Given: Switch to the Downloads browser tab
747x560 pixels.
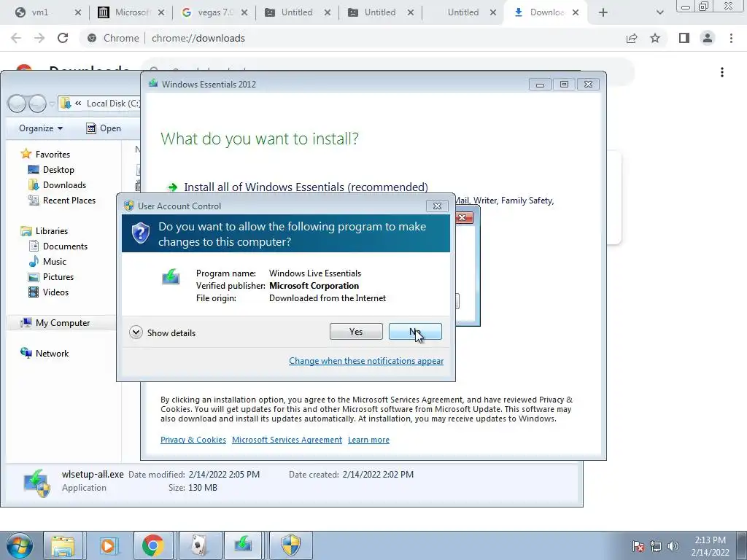Looking at the screenshot, I should point(546,12).
